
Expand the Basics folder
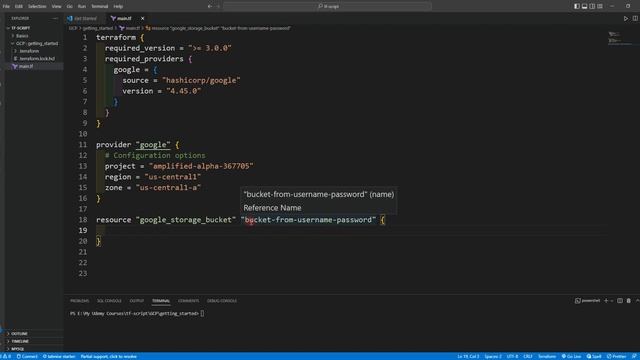(x=22, y=36)
